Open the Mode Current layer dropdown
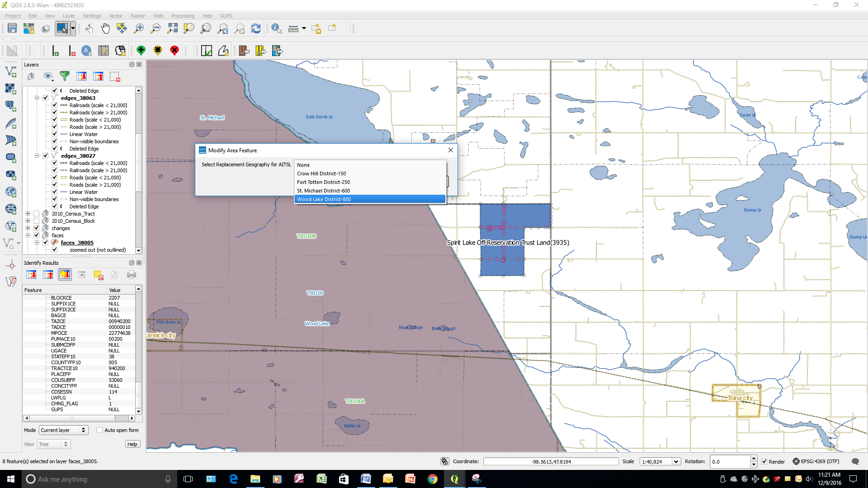The image size is (868, 488). 63,430
